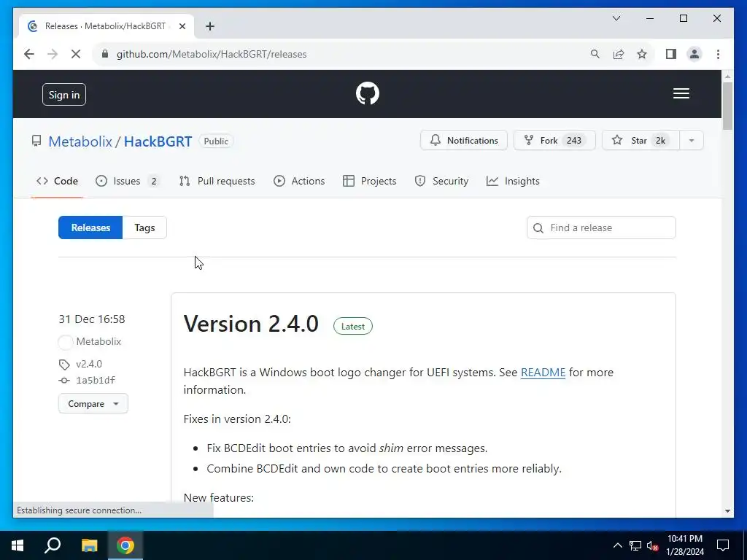The width and height of the screenshot is (747, 560).
Task: Click the network status tray icon
Action: 635,545
